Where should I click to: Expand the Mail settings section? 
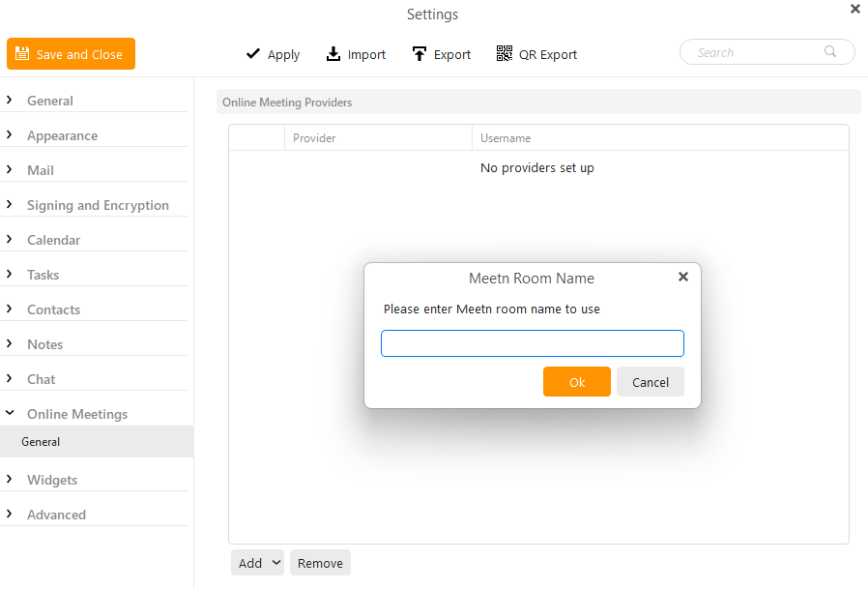[9, 169]
